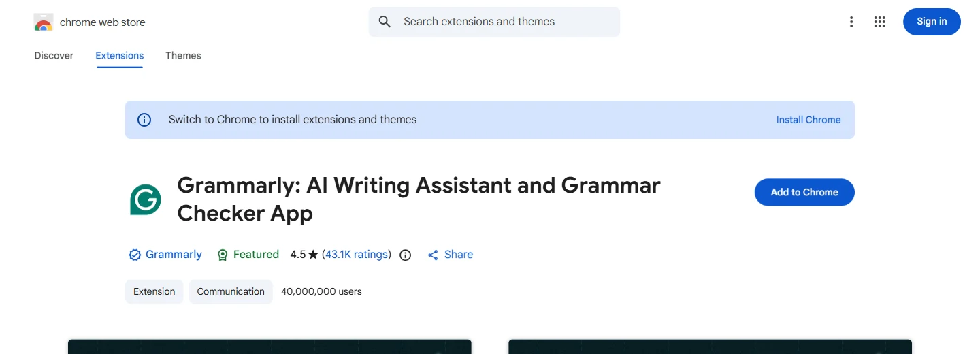Click the info icon in blue banner
The width and height of the screenshot is (980, 354).
pyautogui.click(x=144, y=120)
